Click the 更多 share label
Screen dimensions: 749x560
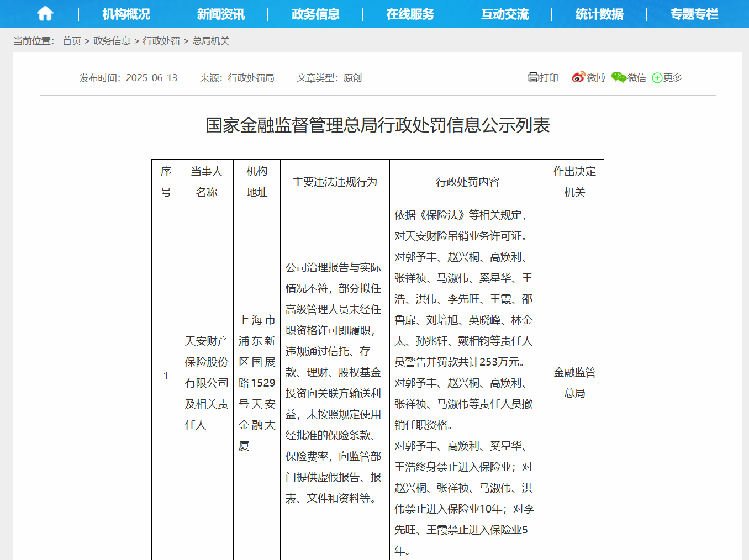pos(673,78)
